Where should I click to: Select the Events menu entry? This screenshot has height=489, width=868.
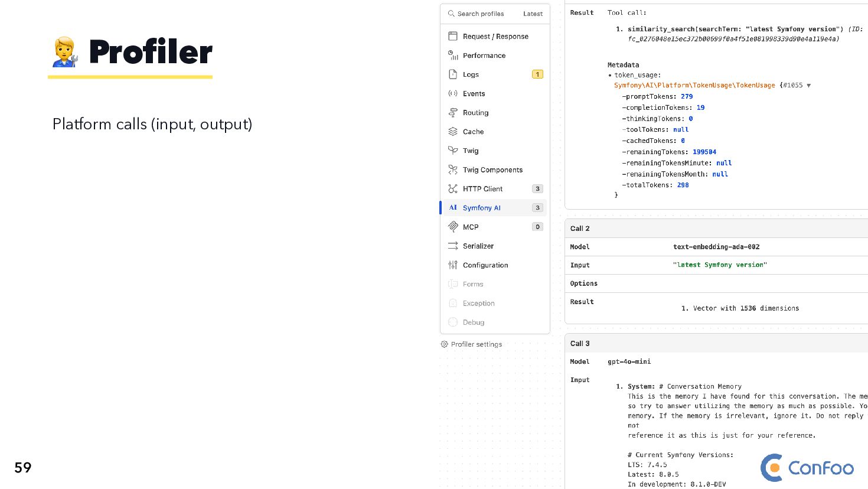point(495,93)
